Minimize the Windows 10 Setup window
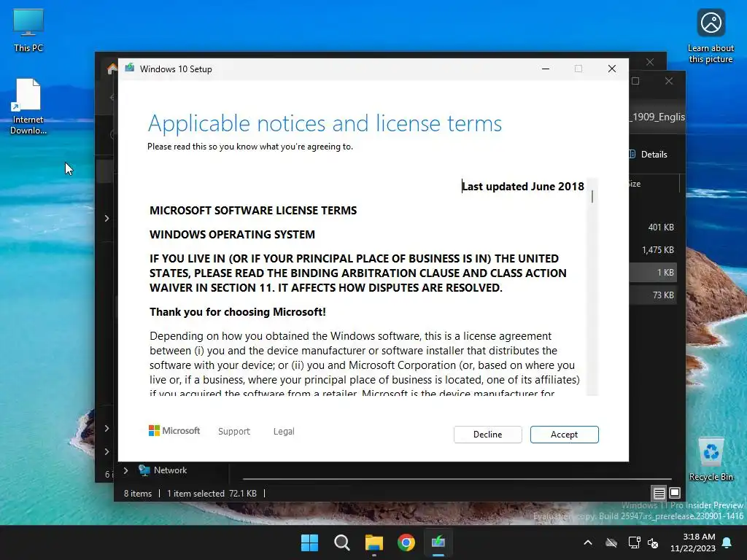The width and height of the screenshot is (747, 560). (x=546, y=69)
